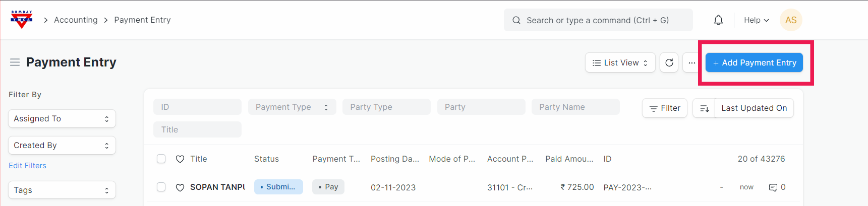Image resolution: width=868 pixels, height=206 pixels.
Task: Open the Payment Type filter dropdown
Action: click(292, 107)
